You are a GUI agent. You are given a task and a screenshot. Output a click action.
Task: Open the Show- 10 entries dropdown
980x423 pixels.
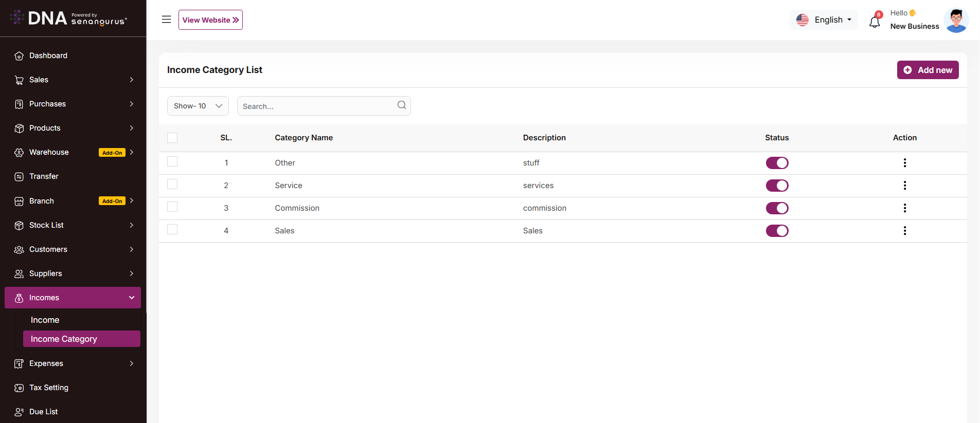tap(198, 106)
